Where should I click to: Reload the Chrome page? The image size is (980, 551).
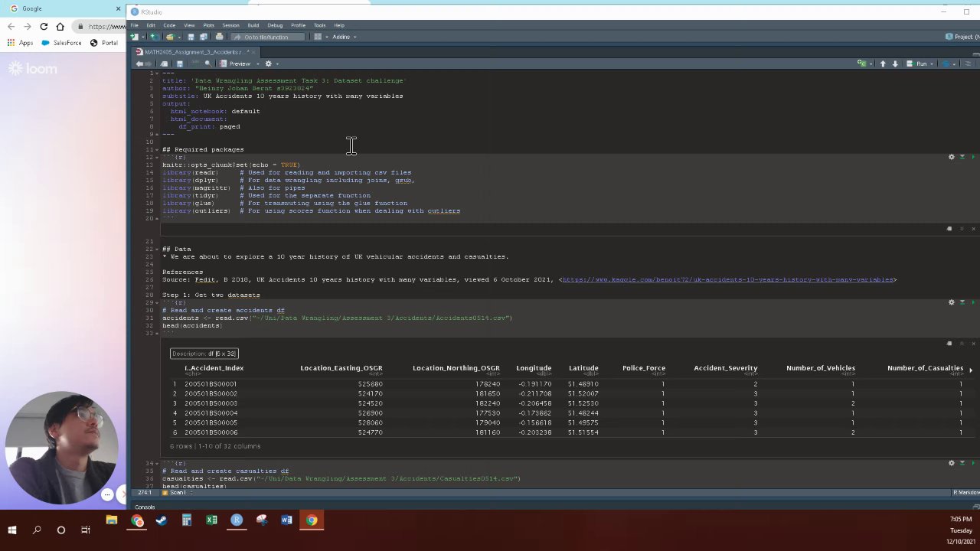[44, 26]
